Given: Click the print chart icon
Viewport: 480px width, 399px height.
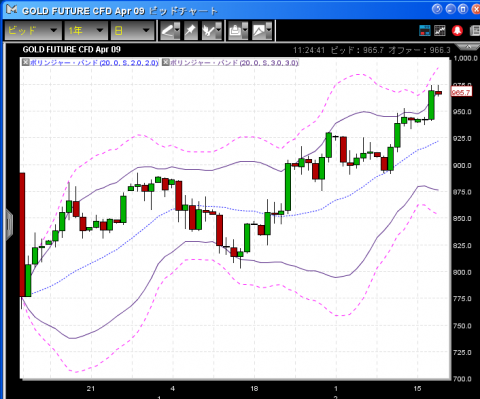Looking at the screenshot, I should [235, 31].
